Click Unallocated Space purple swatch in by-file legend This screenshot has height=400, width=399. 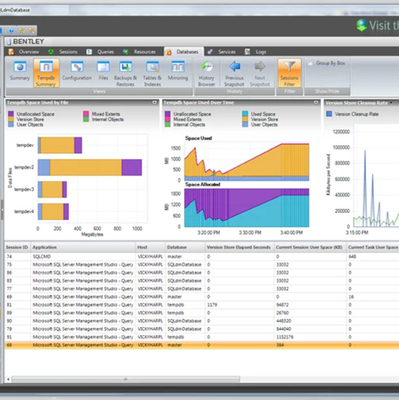pyautogui.click(x=11, y=114)
